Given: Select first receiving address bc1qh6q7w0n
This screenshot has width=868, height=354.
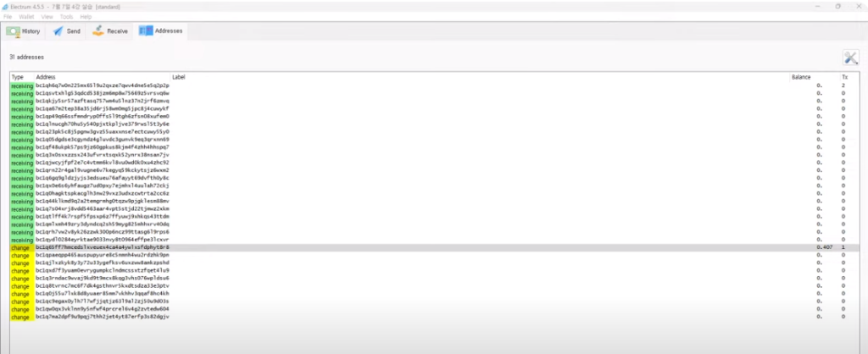Looking at the screenshot, I should pos(435,86).
